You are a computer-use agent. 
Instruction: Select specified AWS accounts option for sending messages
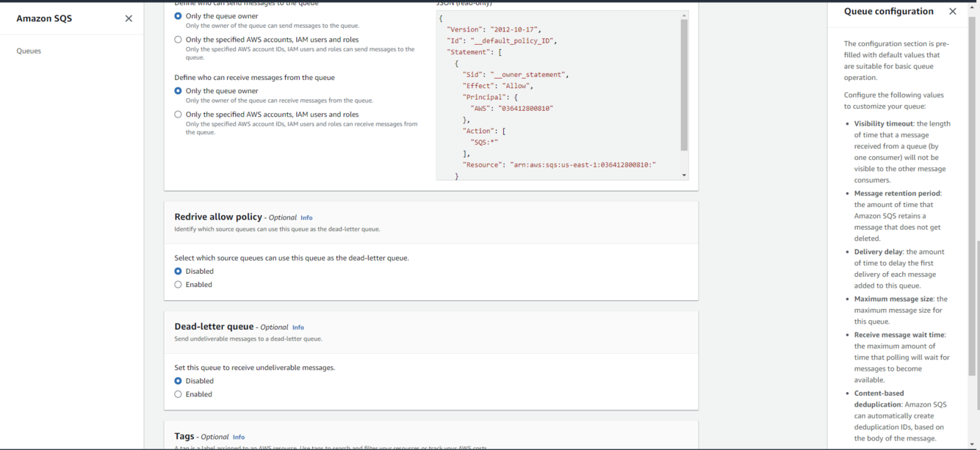[178, 40]
